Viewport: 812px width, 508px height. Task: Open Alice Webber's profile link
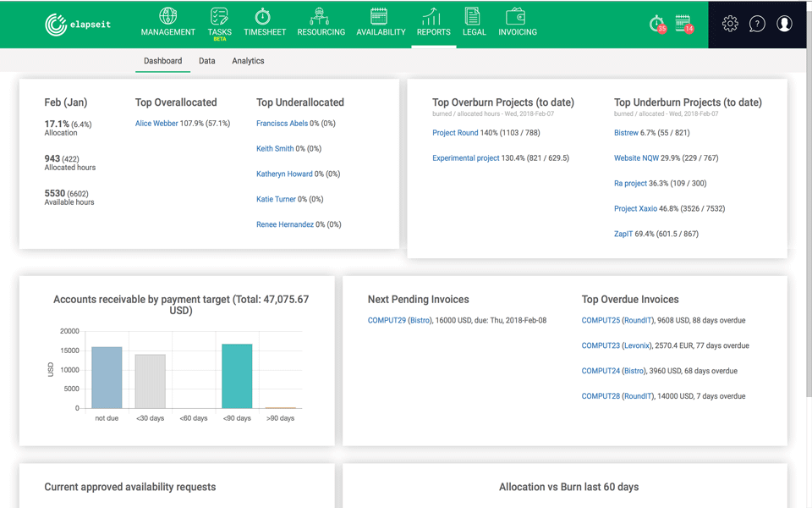pyautogui.click(x=156, y=124)
